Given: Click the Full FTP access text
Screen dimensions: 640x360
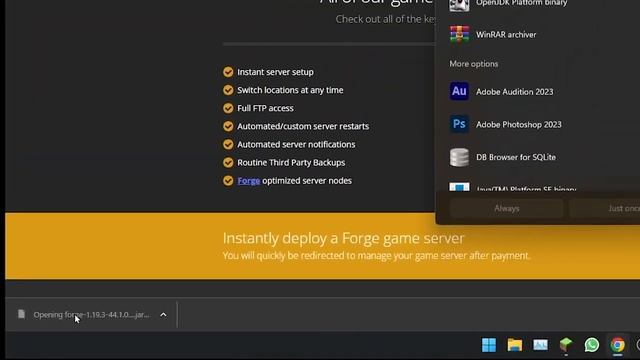Looking at the screenshot, I should (265, 108).
